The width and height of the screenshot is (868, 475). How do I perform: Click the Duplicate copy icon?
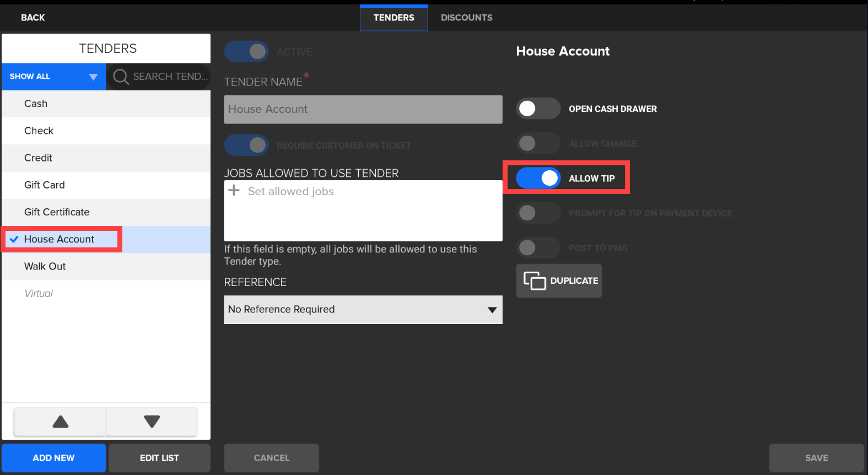[x=534, y=281]
